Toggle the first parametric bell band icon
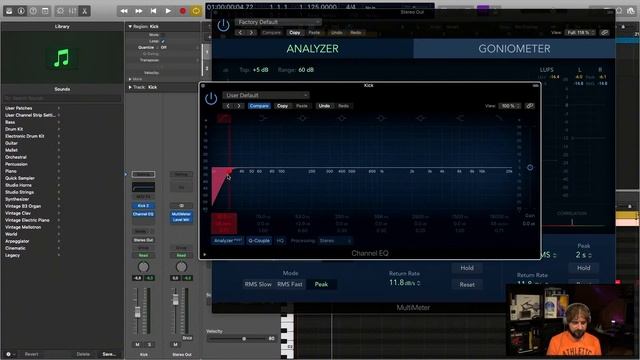 [302, 118]
